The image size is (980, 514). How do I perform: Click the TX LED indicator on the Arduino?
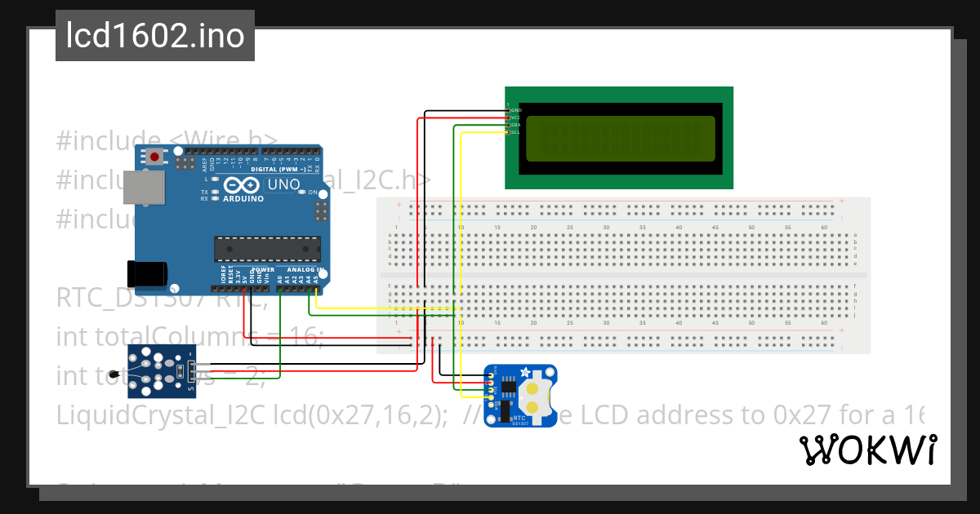click(213, 193)
